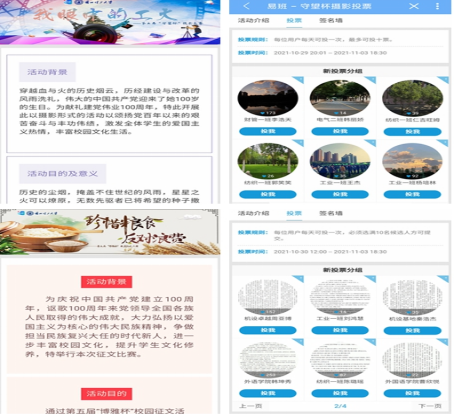Open the 签名墙 tab in the photo voting panel
The width and height of the screenshot is (454, 416).
click(331, 20)
